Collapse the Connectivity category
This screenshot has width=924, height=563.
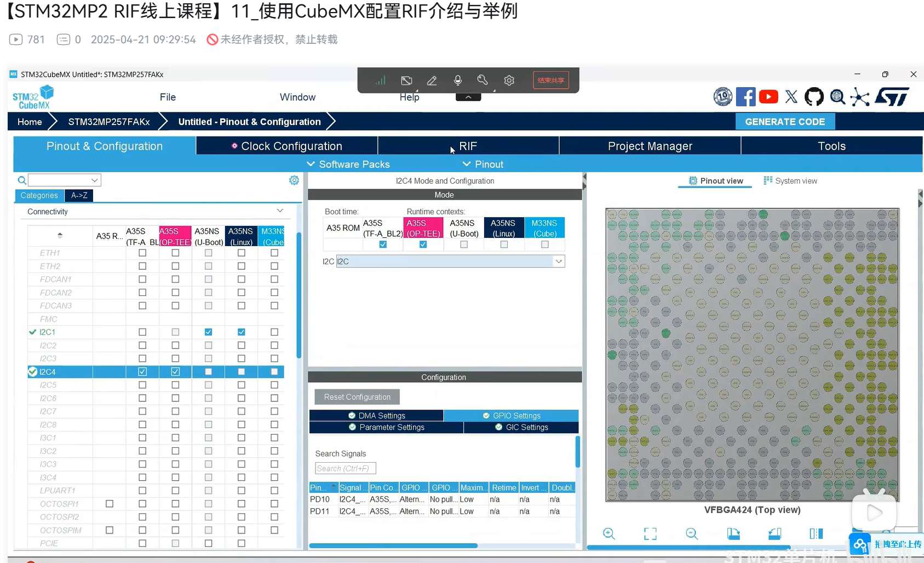pyautogui.click(x=280, y=211)
